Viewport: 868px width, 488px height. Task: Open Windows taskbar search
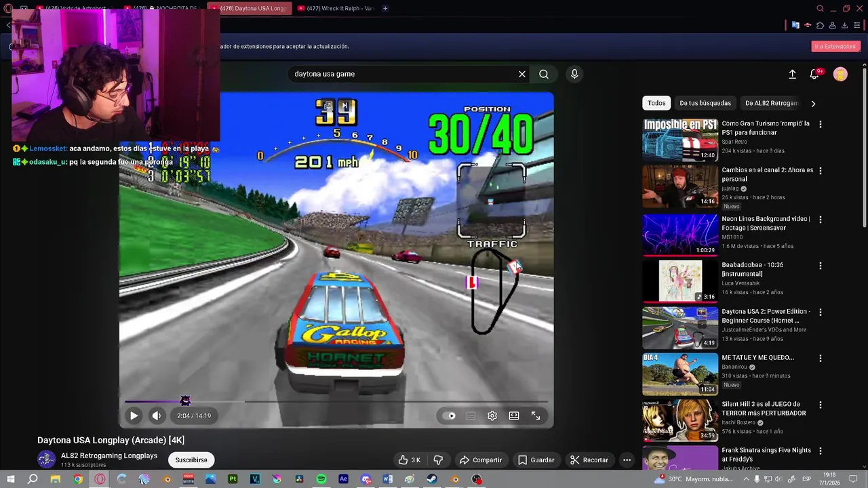coord(33,479)
